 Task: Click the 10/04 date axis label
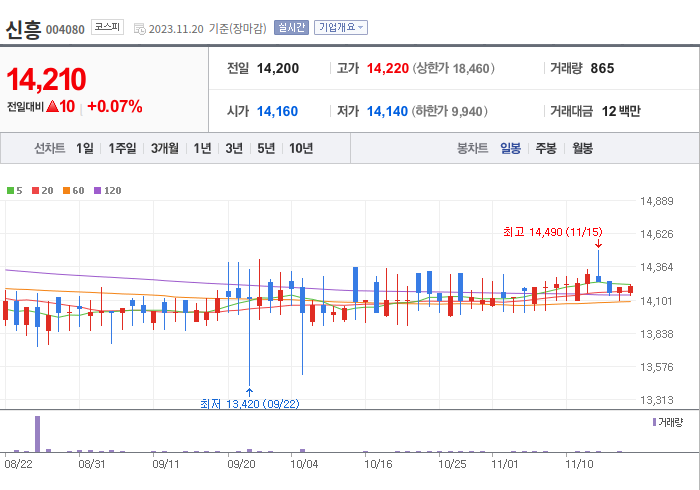point(304,464)
